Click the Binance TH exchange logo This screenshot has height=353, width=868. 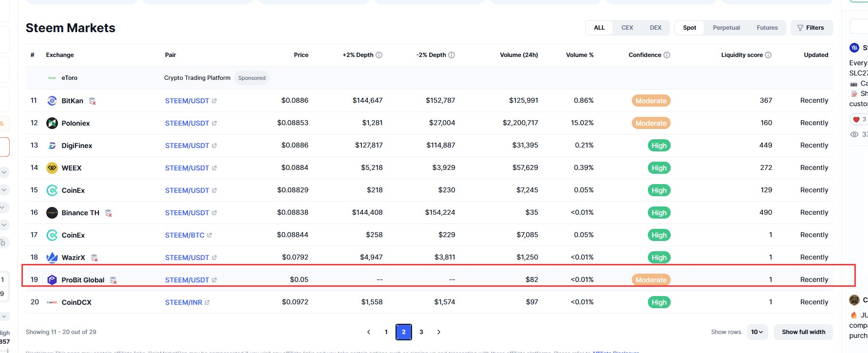[52, 213]
